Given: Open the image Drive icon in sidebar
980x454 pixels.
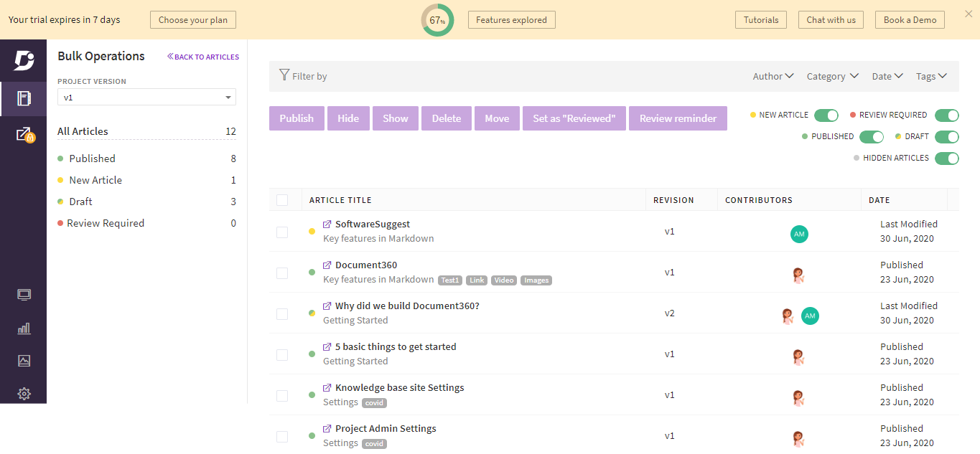Looking at the screenshot, I should [x=24, y=361].
